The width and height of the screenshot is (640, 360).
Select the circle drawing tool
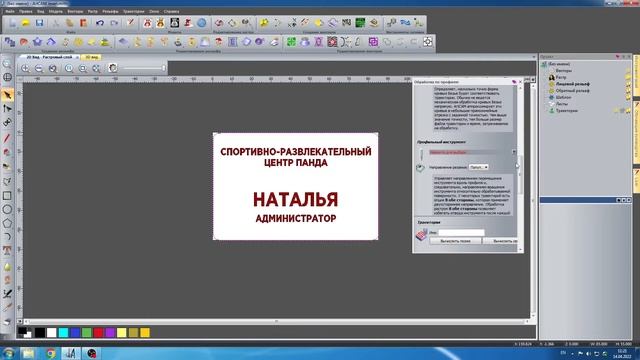[x=7, y=210]
